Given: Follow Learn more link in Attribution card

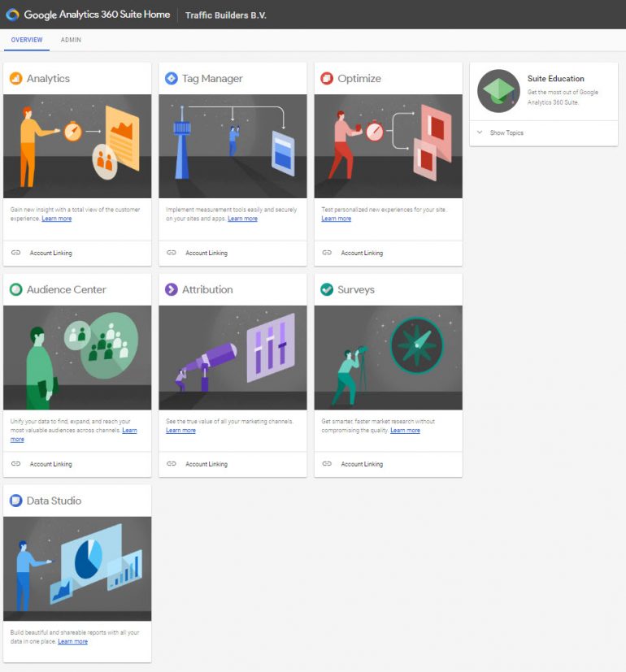Looking at the screenshot, I should [x=180, y=431].
